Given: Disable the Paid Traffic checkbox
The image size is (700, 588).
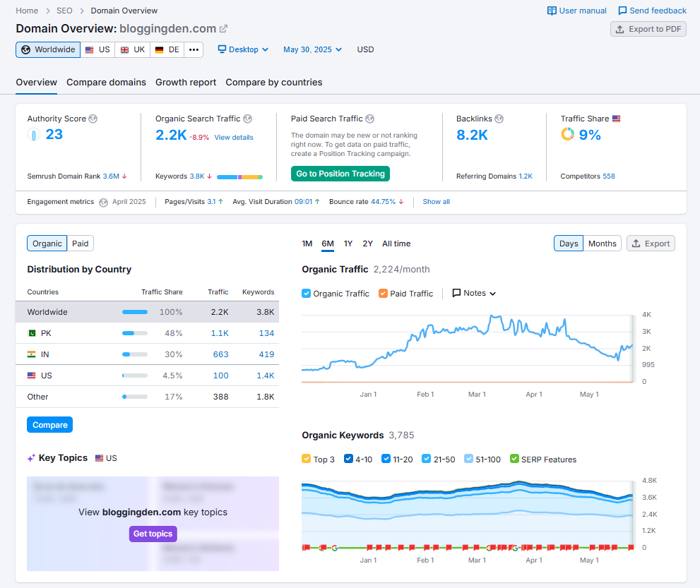Looking at the screenshot, I should pyautogui.click(x=382, y=293).
